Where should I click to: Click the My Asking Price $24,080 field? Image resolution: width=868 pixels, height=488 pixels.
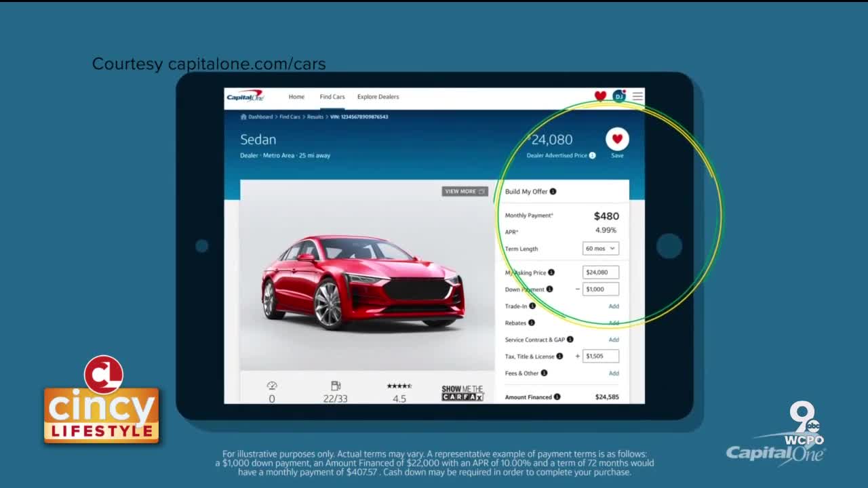coord(601,272)
